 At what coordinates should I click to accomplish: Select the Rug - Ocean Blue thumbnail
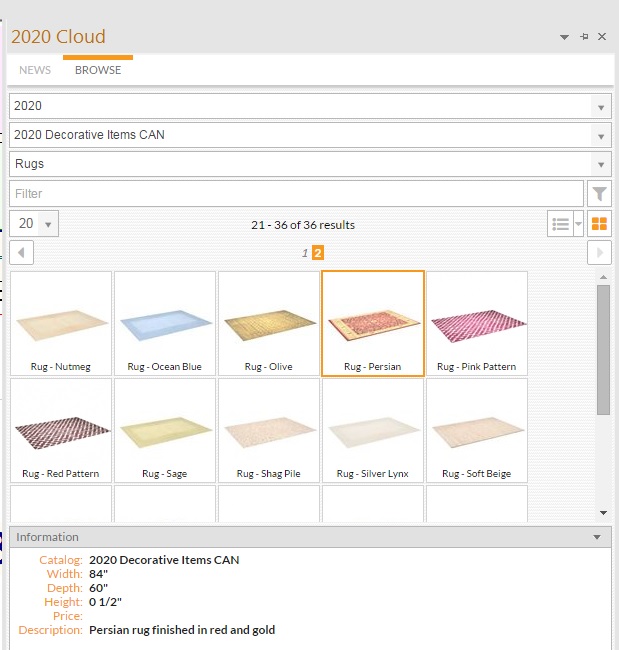click(x=165, y=323)
